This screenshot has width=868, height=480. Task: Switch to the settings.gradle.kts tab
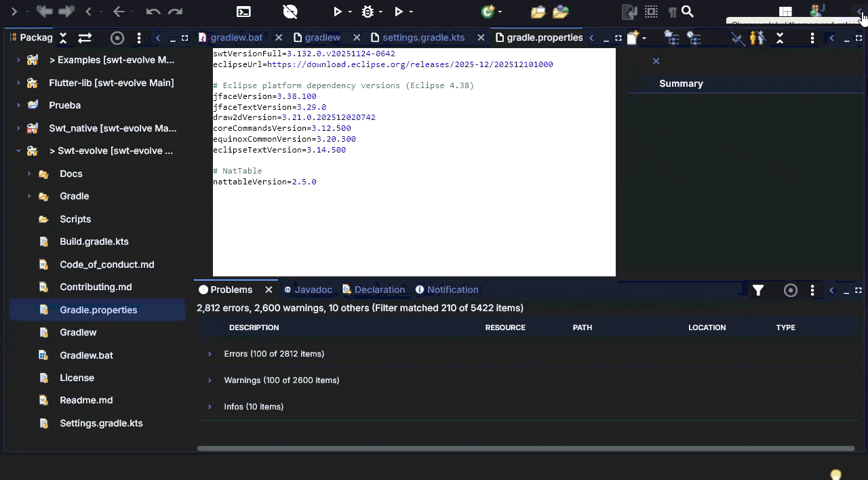point(423,38)
